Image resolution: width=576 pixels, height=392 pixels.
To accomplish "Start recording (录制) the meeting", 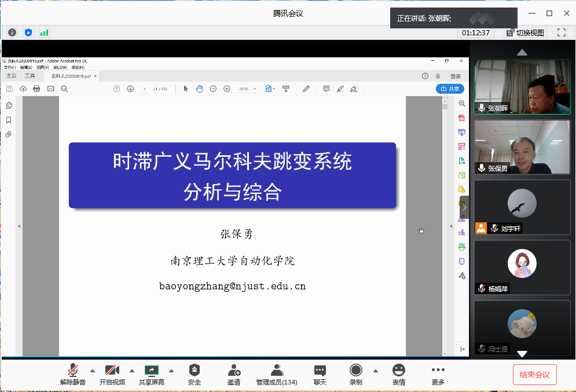I will click(x=355, y=374).
